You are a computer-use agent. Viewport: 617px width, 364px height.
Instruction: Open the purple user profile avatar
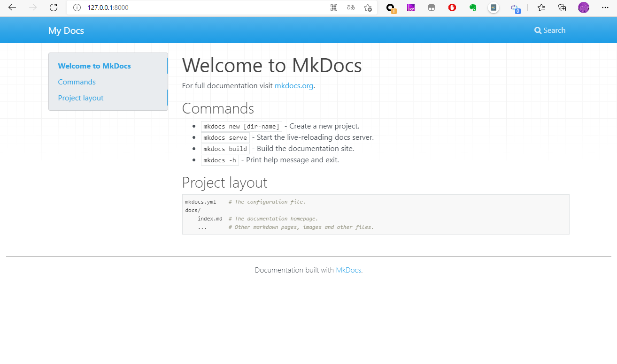coord(584,8)
